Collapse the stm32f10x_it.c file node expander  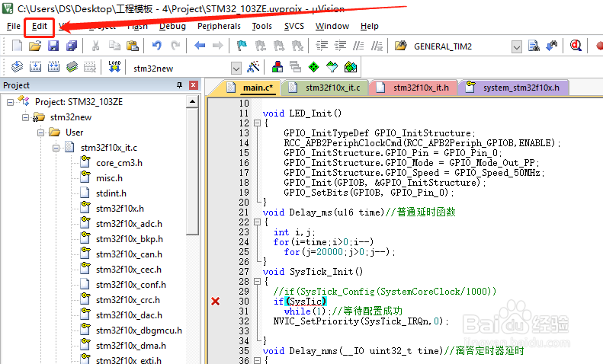coord(56,148)
